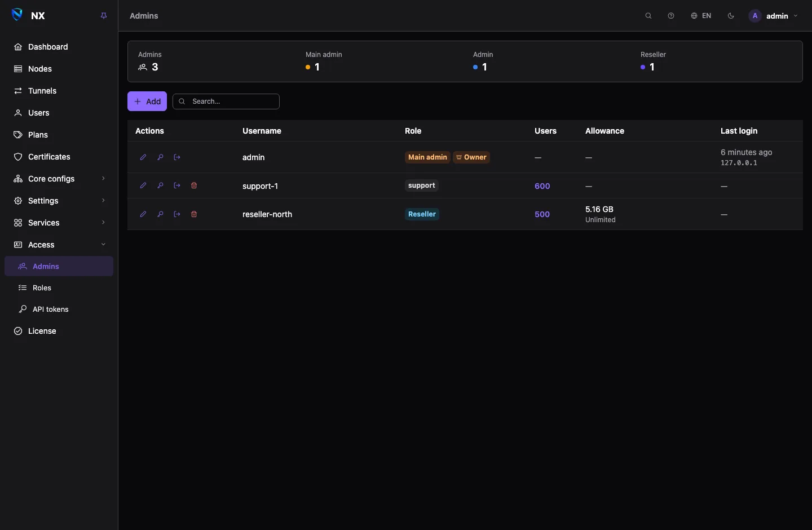Expand the Core configs submenu
812x530 pixels.
pos(59,179)
